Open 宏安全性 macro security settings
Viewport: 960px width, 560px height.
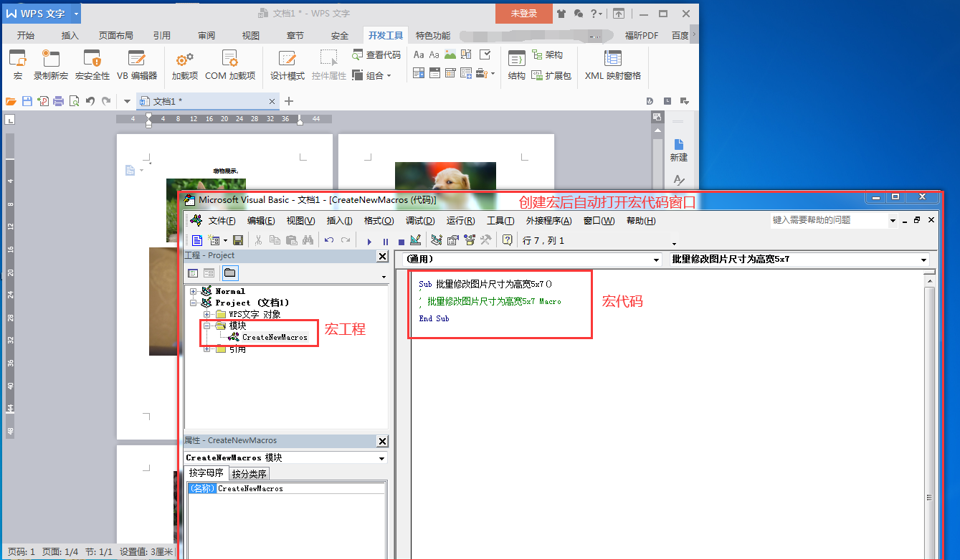[92, 65]
